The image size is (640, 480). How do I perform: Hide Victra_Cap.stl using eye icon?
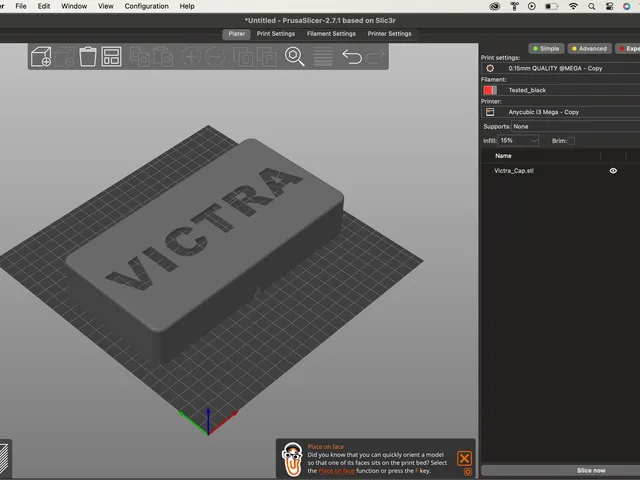[613, 171]
